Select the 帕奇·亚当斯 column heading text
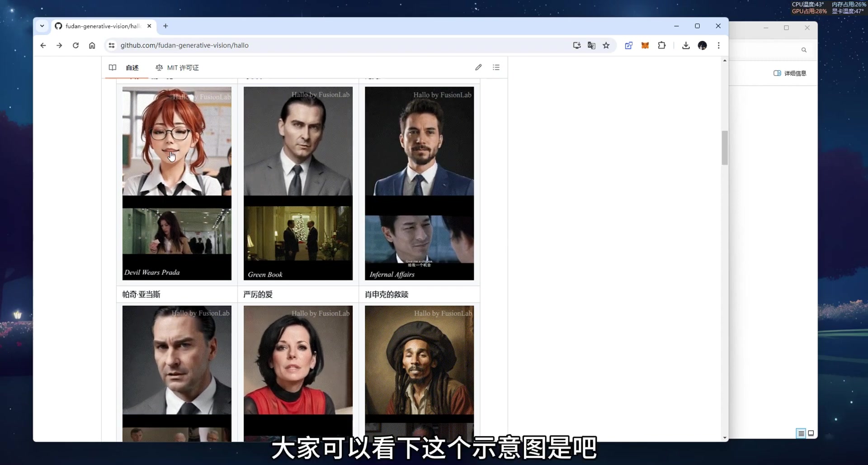The height and width of the screenshot is (465, 868). pyautogui.click(x=141, y=294)
